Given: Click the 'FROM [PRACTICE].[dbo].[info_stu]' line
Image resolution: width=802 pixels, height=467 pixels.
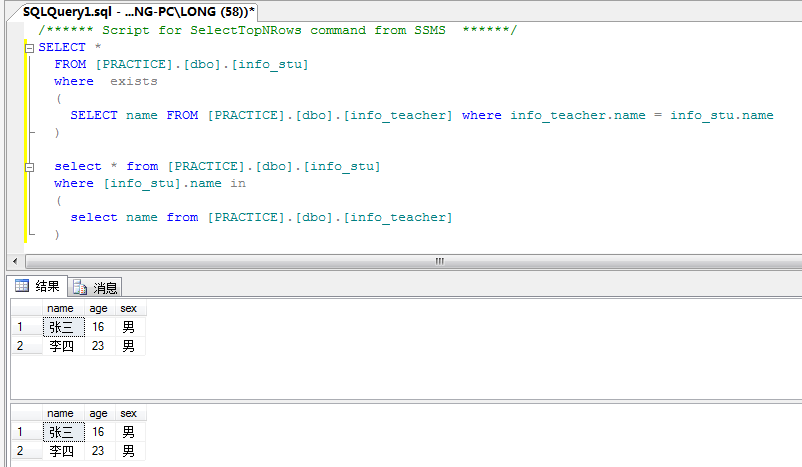Looking at the screenshot, I should pos(182,64).
